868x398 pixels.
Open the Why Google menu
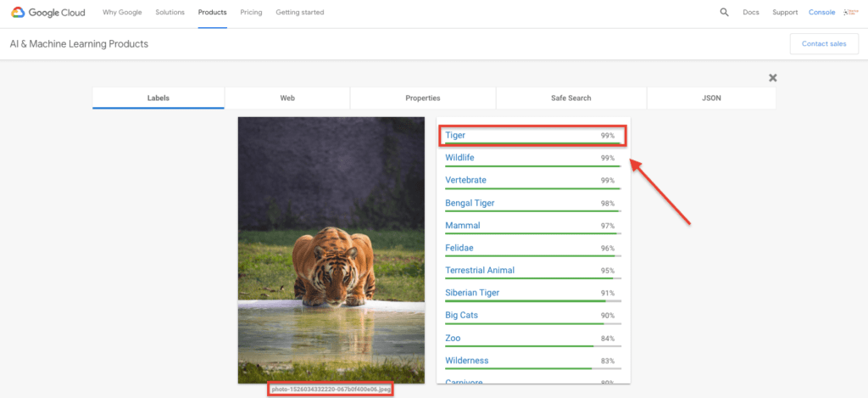pos(122,13)
